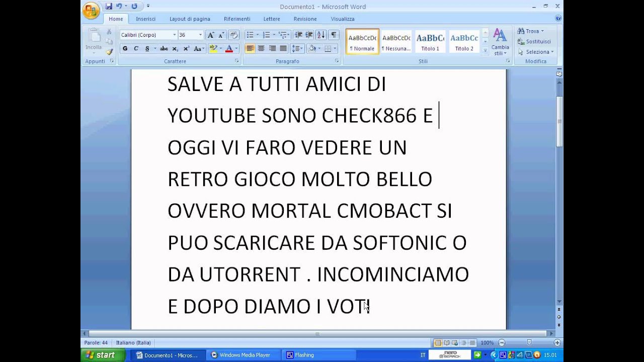This screenshot has height=362, width=644.
Task: Open the multilevel list dropdown
Action: 289,35
